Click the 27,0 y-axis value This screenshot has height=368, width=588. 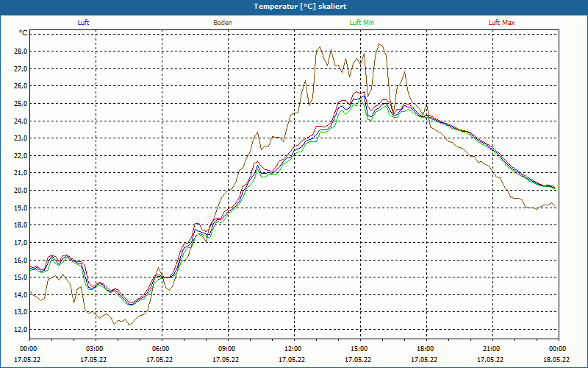(x=21, y=68)
